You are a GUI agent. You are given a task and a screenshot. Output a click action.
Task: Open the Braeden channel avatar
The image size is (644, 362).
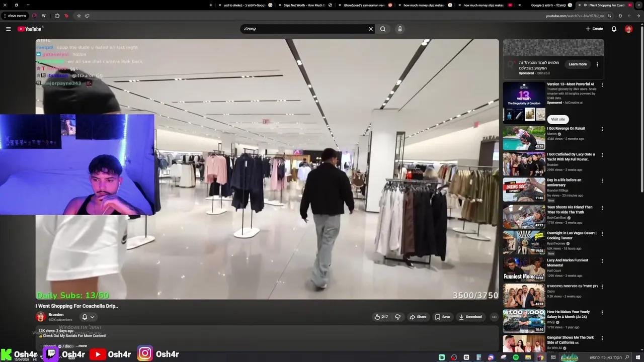(x=41, y=317)
